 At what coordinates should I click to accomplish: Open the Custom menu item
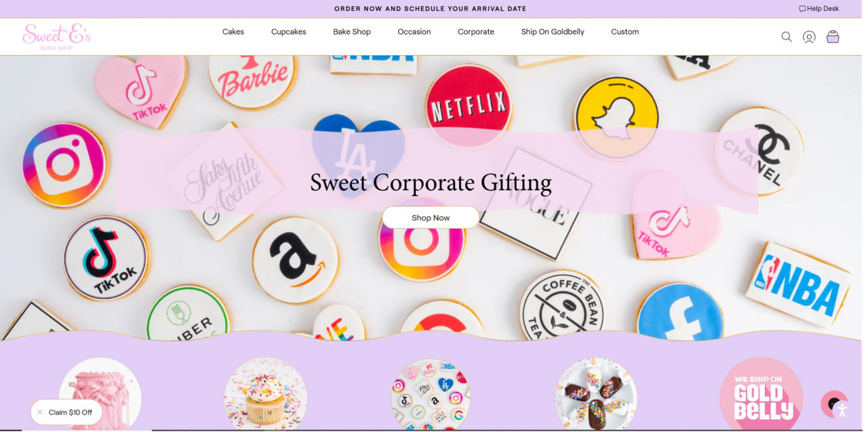[625, 32]
